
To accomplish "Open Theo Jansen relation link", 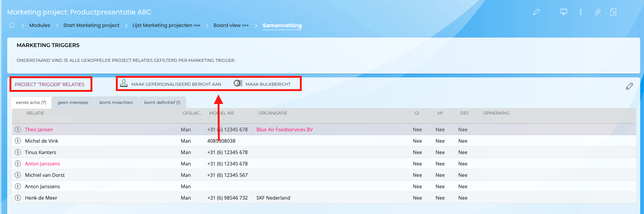I will (x=39, y=129).
